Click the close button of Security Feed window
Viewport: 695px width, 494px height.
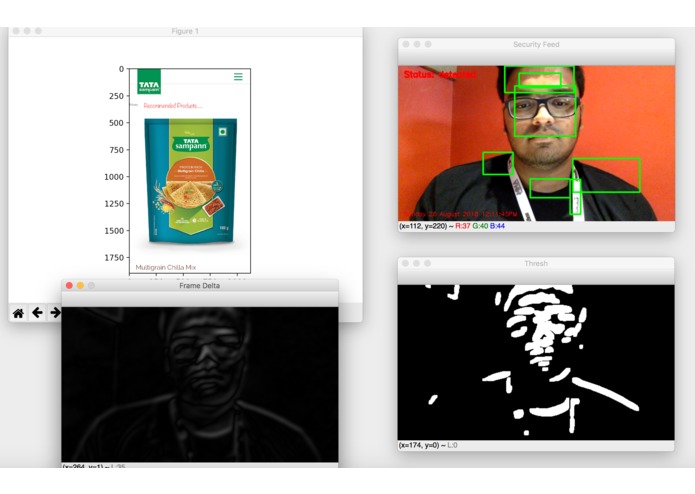pos(406,44)
